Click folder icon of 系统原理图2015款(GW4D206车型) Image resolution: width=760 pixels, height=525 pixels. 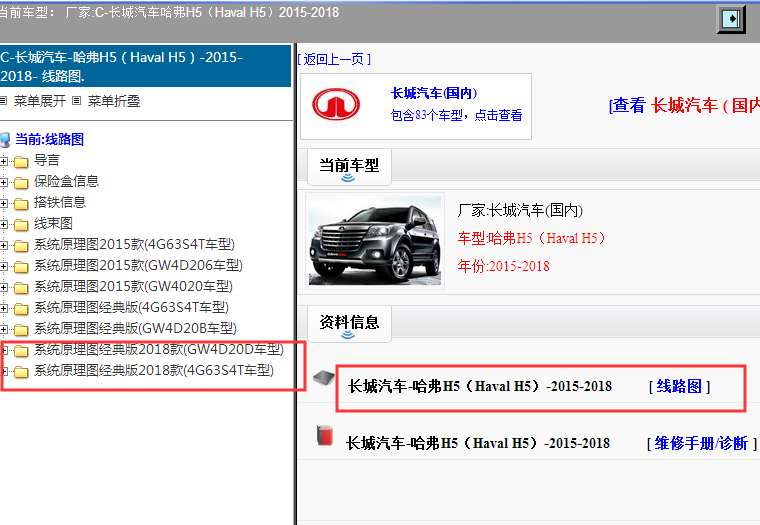coord(21,267)
